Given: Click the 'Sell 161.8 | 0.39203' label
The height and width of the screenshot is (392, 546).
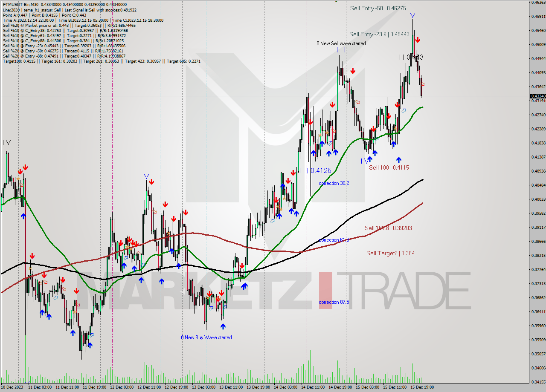Looking at the screenshot, I should tap(388, 228).
